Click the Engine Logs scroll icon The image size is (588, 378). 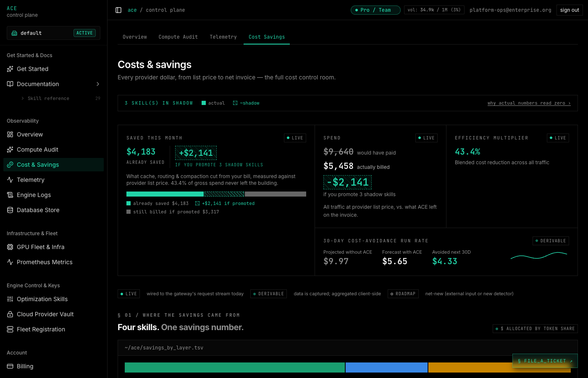point(10,195)
